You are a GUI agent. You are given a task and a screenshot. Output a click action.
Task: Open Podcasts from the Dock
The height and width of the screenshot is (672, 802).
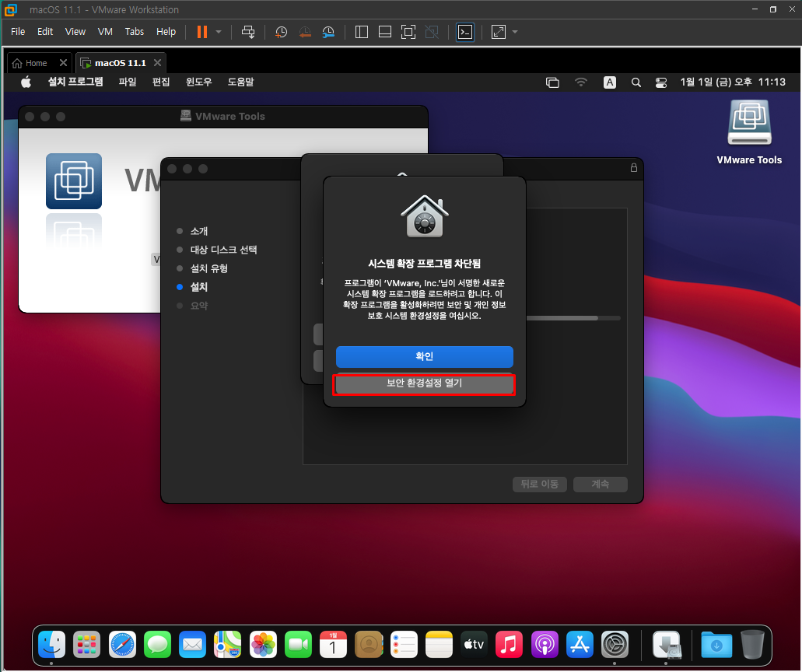point(545,644)
